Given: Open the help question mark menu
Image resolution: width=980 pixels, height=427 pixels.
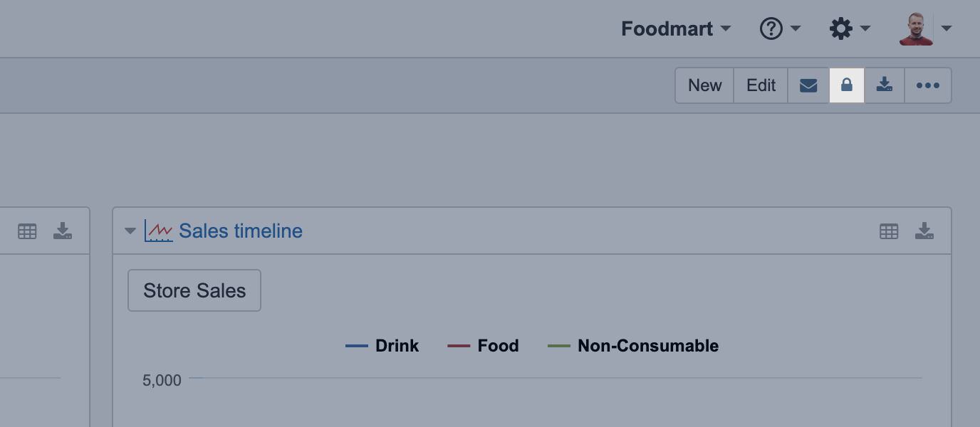Looking at the screenshot, I should (x=780, y=29).
